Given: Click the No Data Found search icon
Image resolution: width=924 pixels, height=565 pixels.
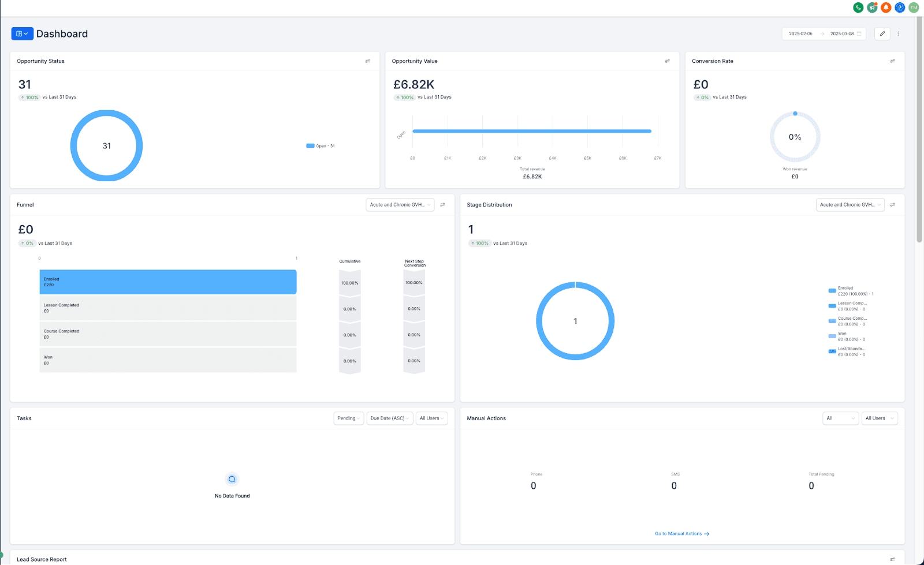Looking at the screenshot, I should coord(232,479).
